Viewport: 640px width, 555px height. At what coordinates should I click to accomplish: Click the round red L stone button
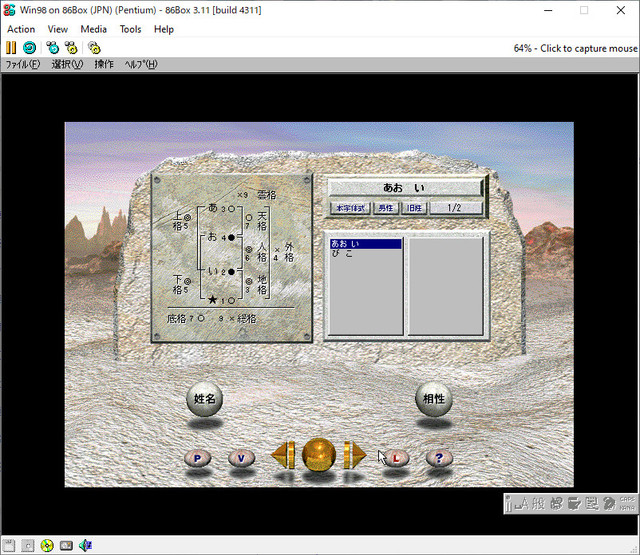point(396,458)
